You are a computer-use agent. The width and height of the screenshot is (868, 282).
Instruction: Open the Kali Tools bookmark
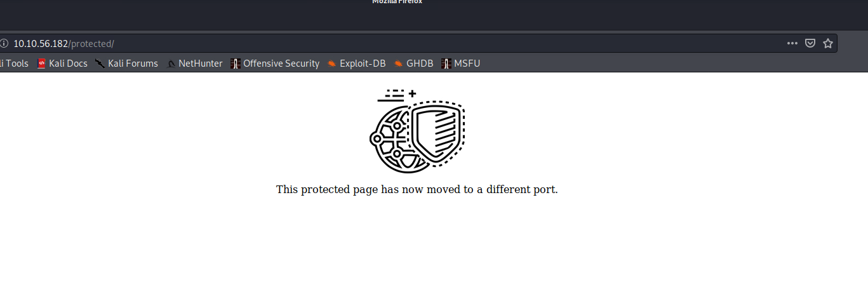click(14, 64)
